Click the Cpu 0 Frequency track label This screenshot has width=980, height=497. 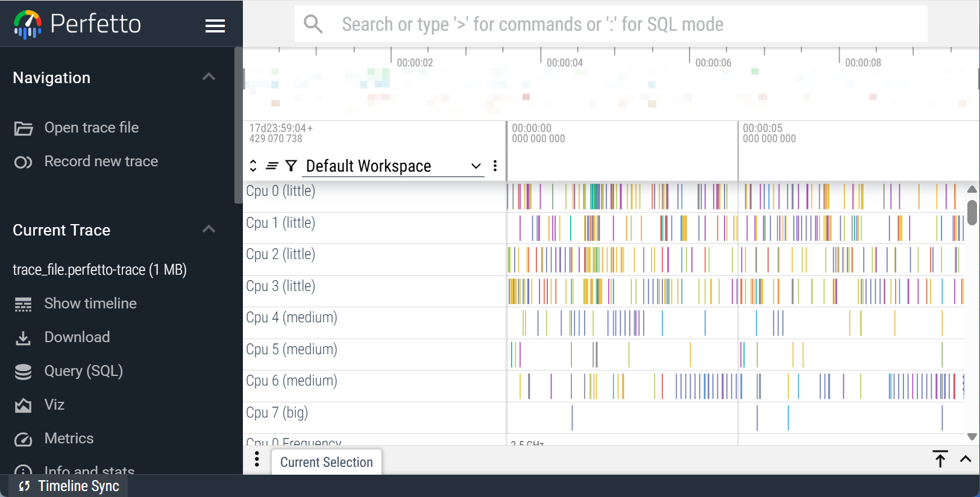click(294, 442)
